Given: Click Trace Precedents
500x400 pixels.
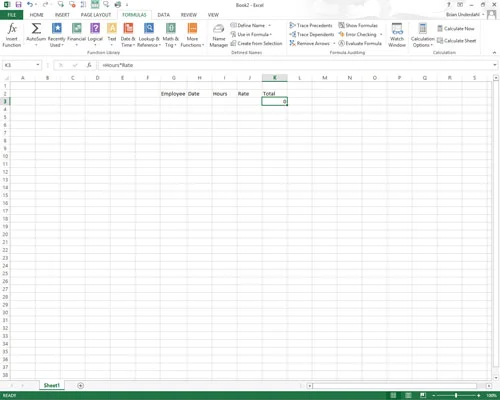Looking at the screenshot, I should coord(311,25).
